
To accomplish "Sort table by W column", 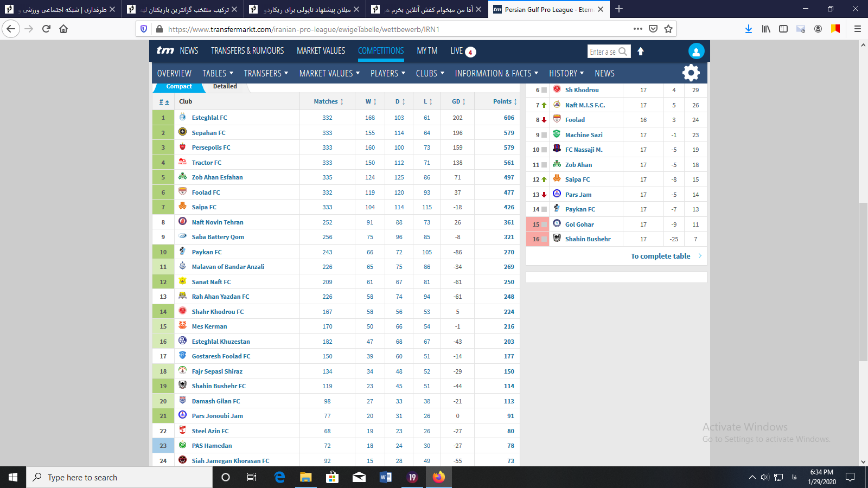I will point(371,101).
